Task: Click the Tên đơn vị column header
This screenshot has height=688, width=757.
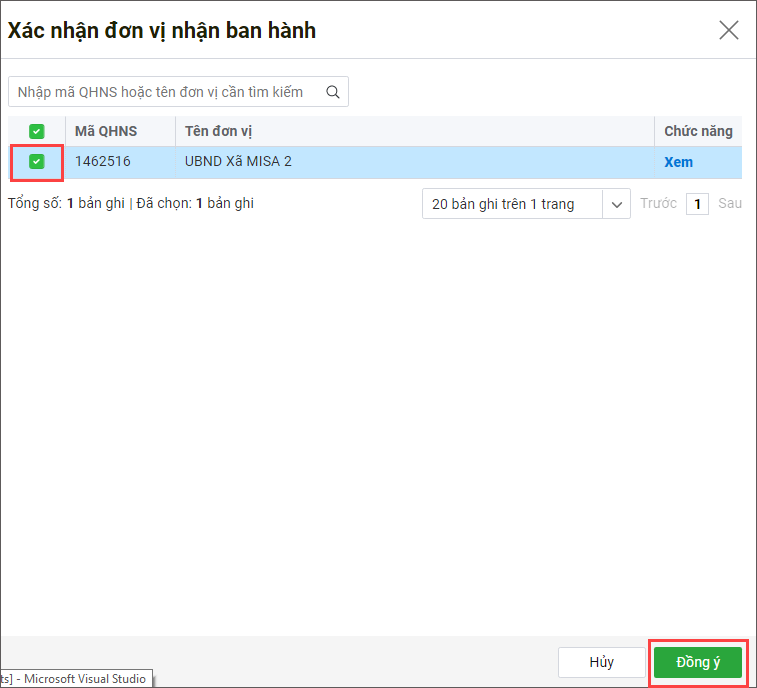Action: pos(217,131)
